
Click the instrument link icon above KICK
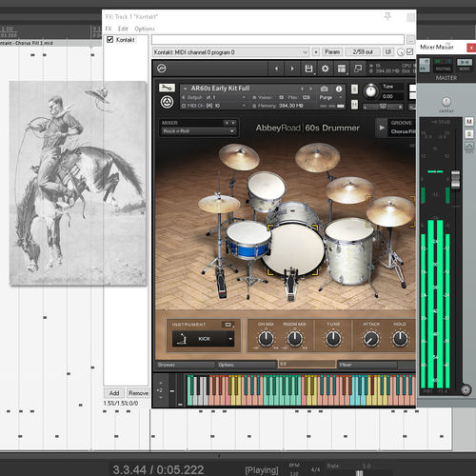pyautogui.click(x=228, y=325)
